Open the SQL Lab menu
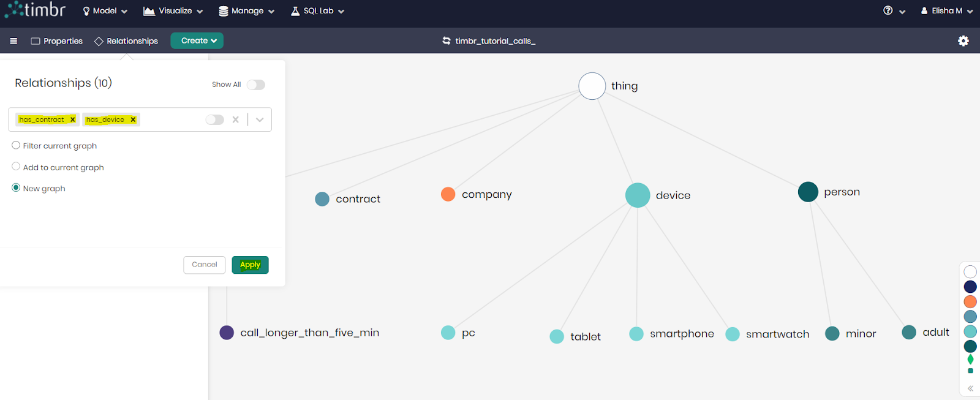Screen dimensions: 980x400 317,11
